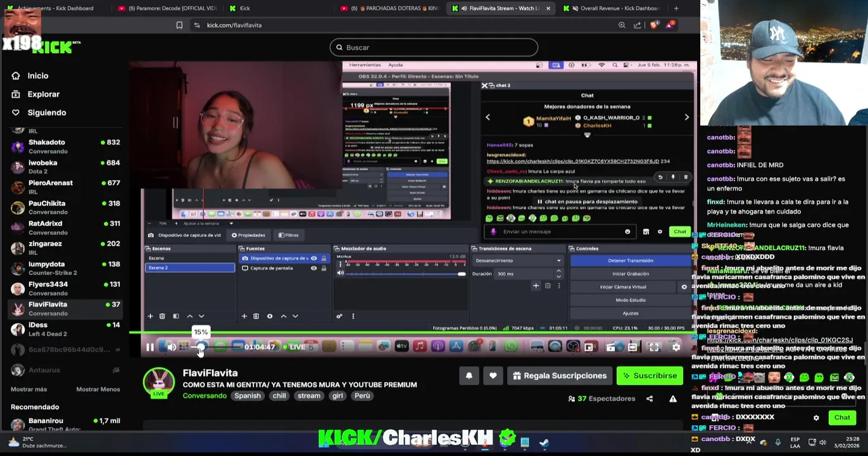Expand list with Mostrar más
The width and height of the screenshot is (868, 456).
coord(28,389)
